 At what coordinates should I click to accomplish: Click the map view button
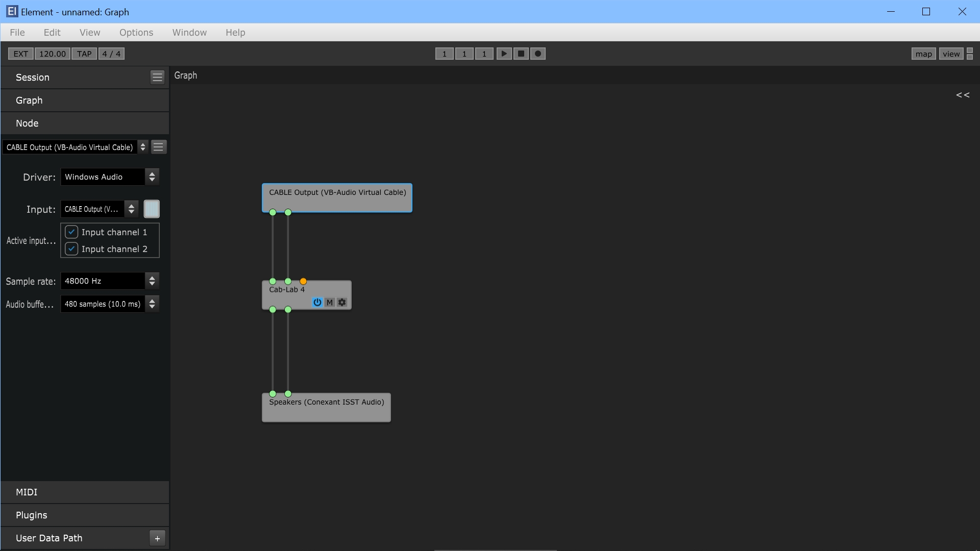pyautogui.click(x=923, y=53)
